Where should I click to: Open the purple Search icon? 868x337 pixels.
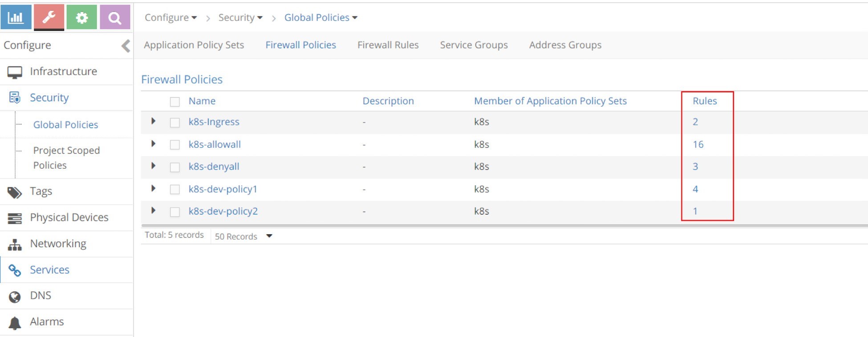(x=115, y=17)
